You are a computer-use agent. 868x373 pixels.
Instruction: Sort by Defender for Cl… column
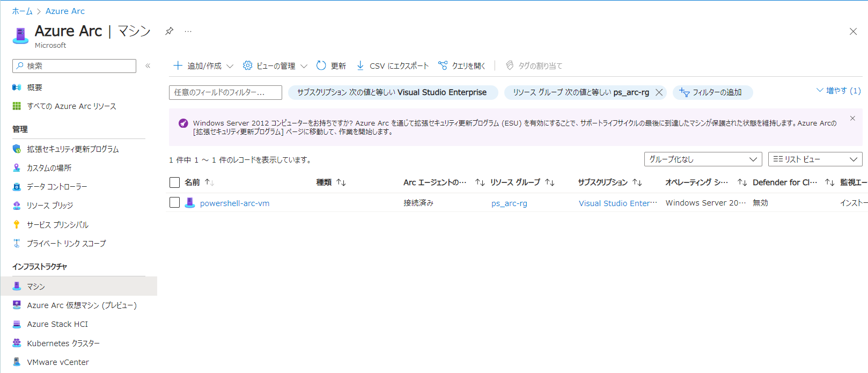[793, 182]
